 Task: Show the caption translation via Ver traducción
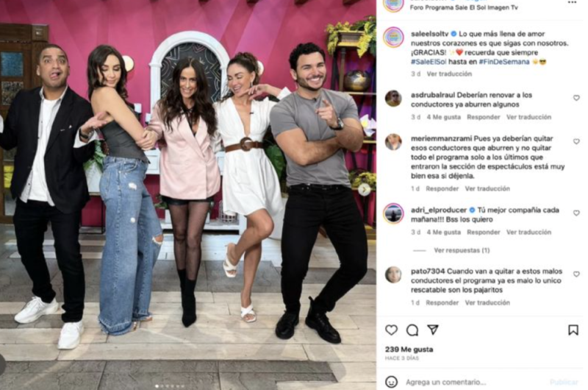(x=449, y=74)
